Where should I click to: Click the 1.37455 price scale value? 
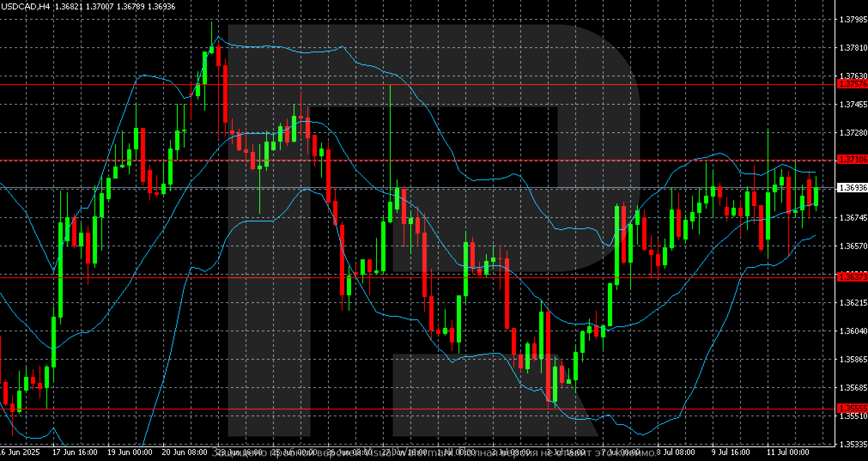[853, 104]
